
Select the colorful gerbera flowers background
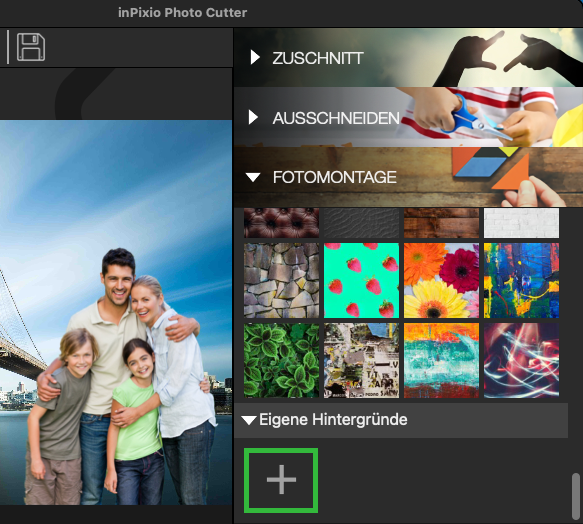(x=441, y=281)
